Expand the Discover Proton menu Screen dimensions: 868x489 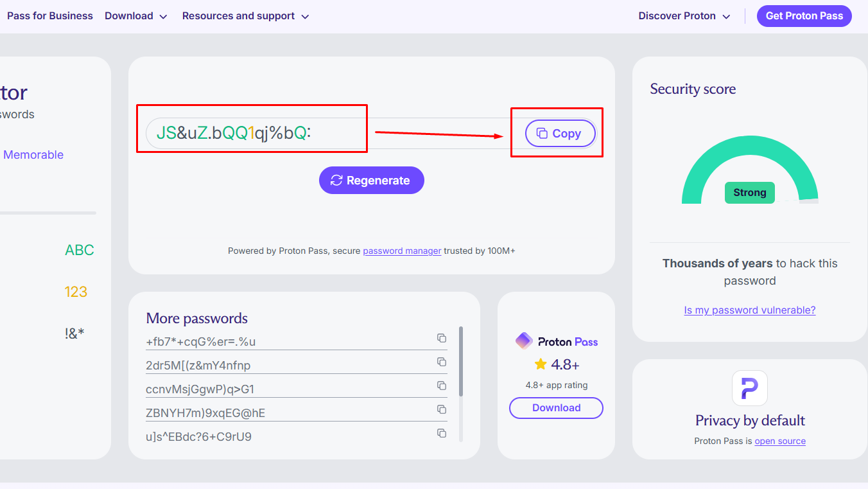point(684,16)
